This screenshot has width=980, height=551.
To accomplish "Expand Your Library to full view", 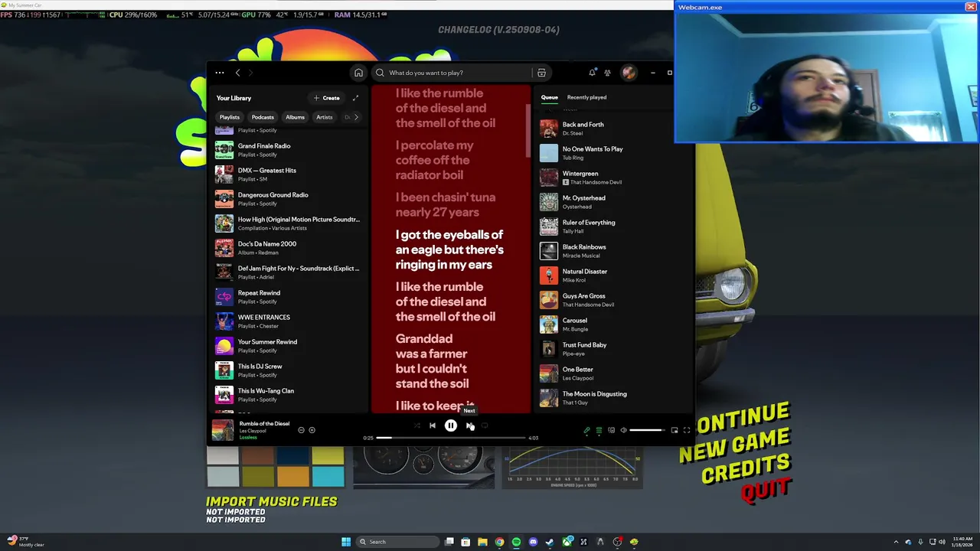I will [355, 98].
